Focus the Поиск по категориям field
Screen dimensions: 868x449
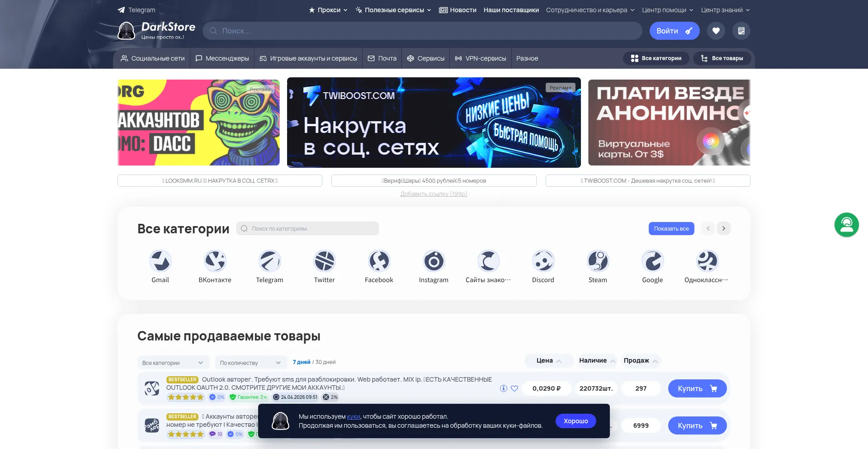click(307, 228)
